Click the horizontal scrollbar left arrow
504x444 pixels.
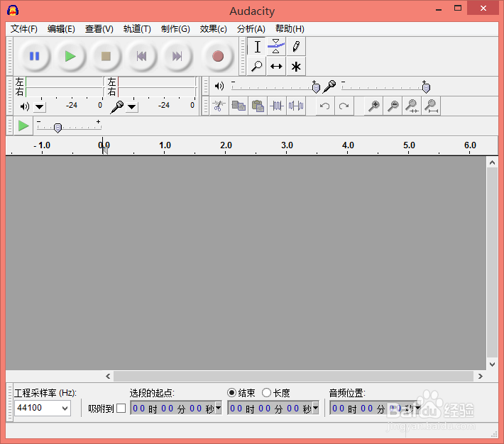pyautogui.click(x=108, y=376)
